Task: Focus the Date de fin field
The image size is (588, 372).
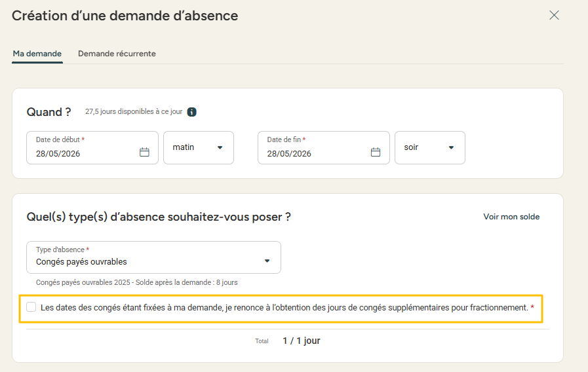Action: click(313, 153)
